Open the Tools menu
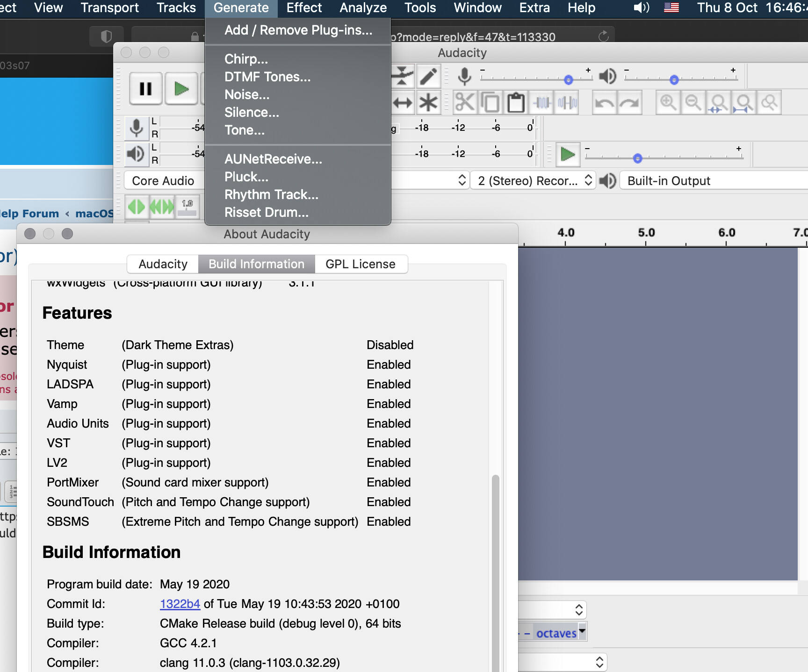 [x=420, y=8]
